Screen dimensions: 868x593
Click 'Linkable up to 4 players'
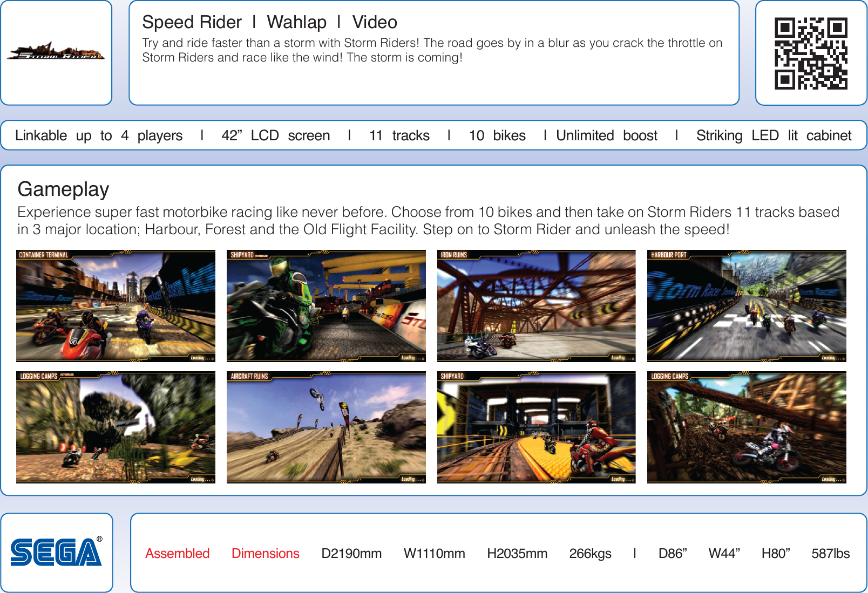[99, 135]
